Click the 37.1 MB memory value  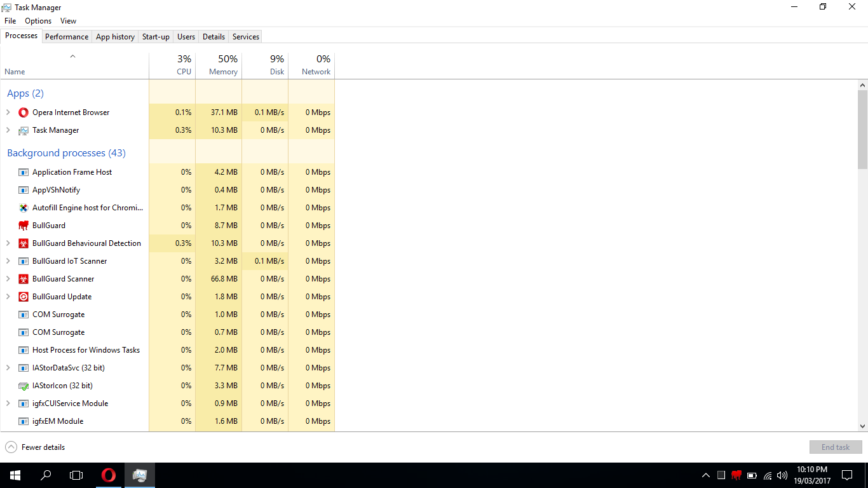[x=224, y=112]
